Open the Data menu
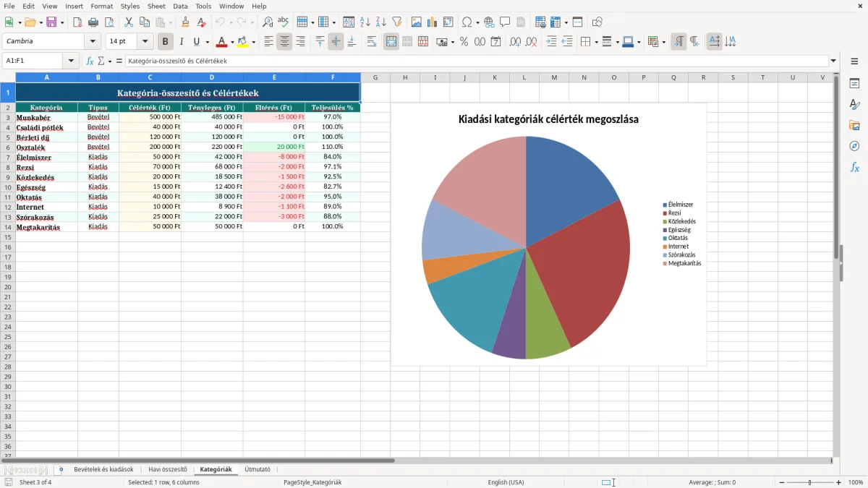The height and width of the screenshot is (488, 868). (x=180, y=6)
